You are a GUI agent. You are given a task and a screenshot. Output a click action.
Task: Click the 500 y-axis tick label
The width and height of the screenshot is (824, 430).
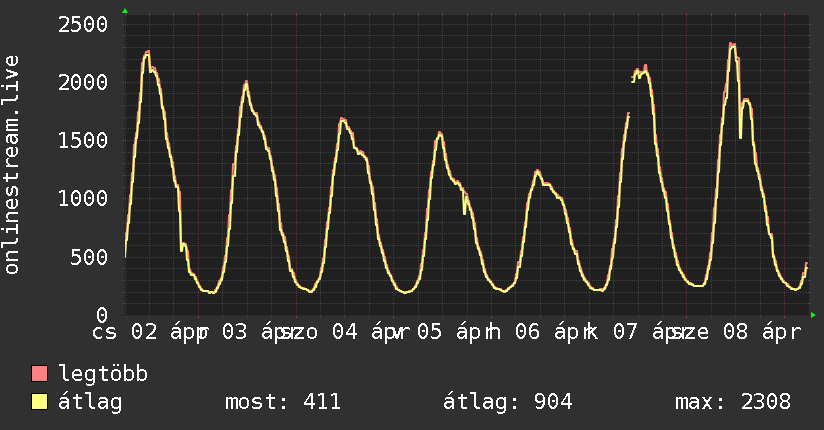click(x=88, y=257)
